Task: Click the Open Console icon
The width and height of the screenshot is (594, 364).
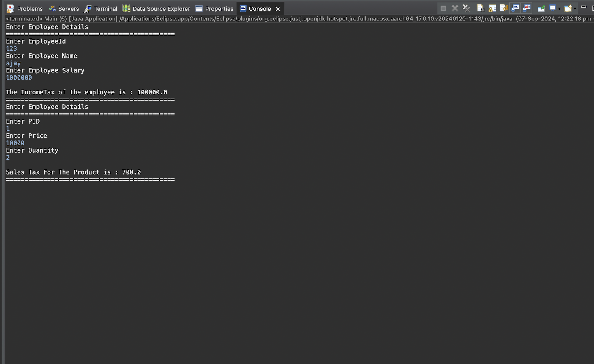Action: (568, 8)
